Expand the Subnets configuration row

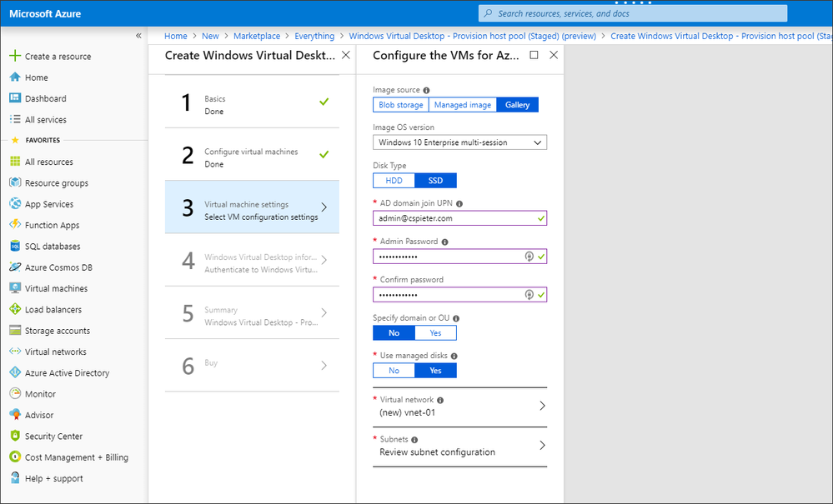(x=459, y=447)
